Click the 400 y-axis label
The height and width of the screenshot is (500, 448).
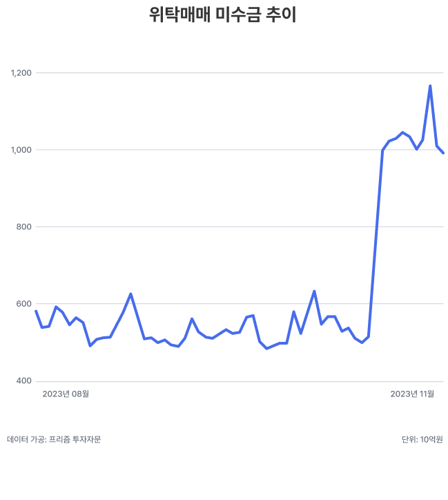(24, 381)
